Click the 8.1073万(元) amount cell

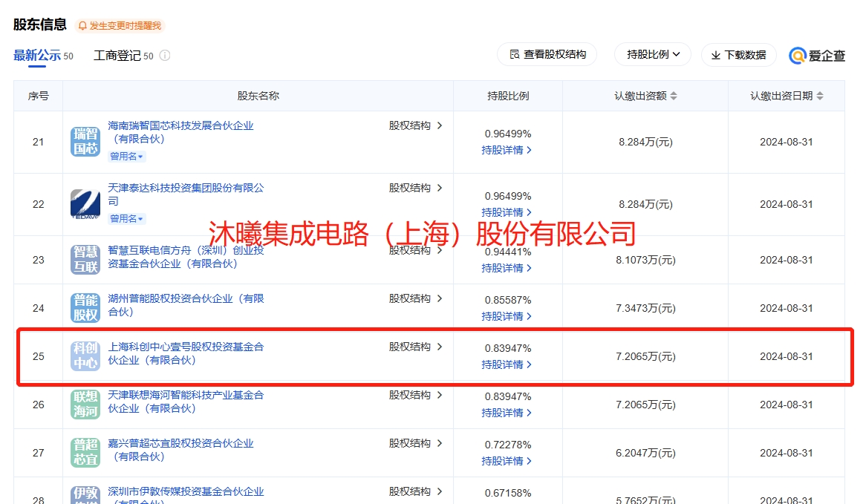[x=645, y=260]
